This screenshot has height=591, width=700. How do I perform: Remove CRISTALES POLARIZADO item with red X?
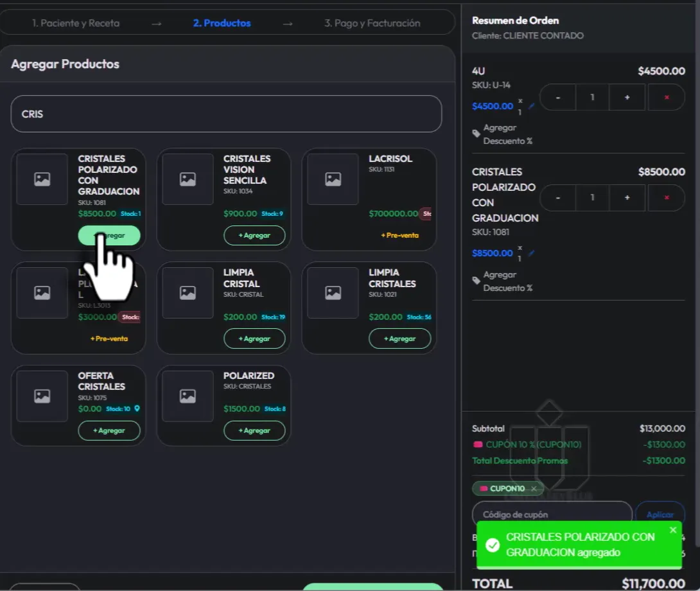pyautogui.click(x=667, y=197)
